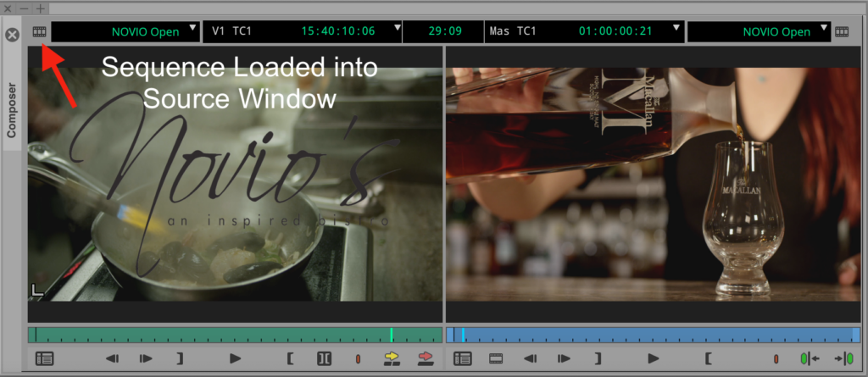Open the record monitor Fast Menu

(x=463, y=358)
